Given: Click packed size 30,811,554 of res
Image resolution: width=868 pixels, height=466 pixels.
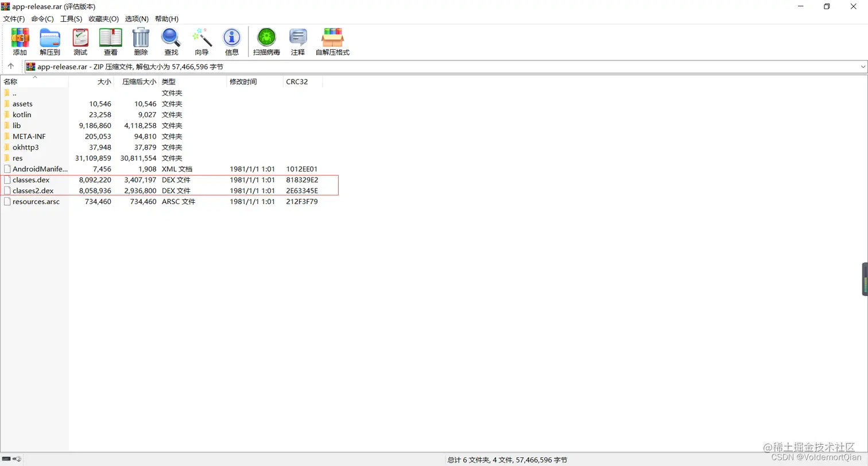Looking at the screenshot, I should (x=138, y=158).
